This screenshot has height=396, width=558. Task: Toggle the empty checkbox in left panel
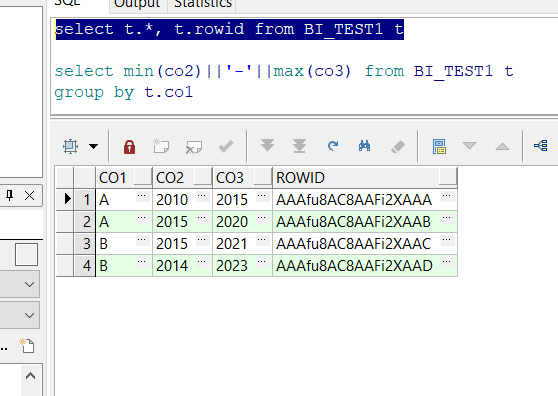(26, 254)
